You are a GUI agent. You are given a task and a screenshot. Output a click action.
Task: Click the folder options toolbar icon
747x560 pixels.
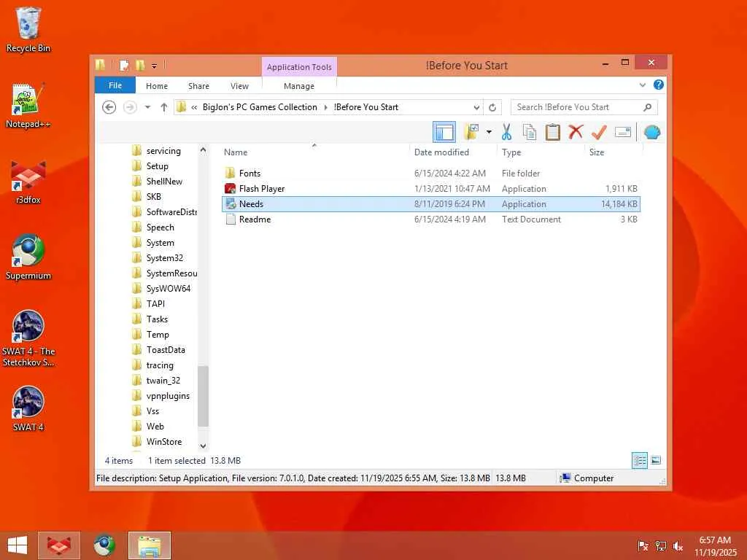471,132
